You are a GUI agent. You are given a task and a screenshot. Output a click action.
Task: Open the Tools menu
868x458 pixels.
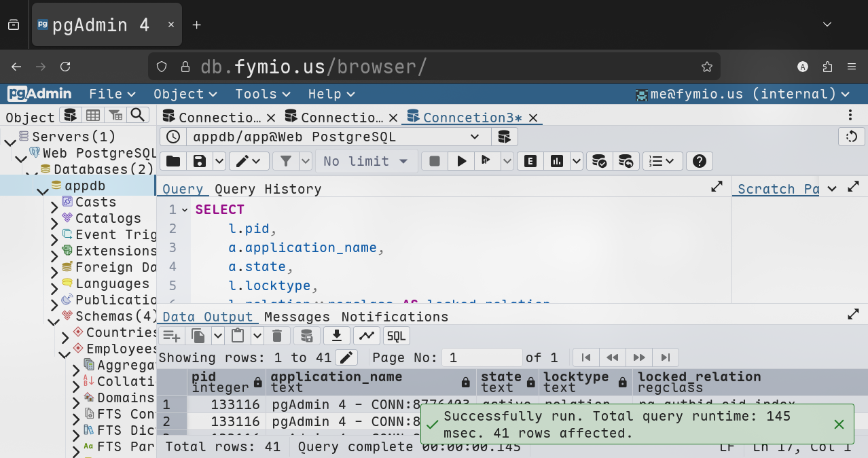point(262,94)
